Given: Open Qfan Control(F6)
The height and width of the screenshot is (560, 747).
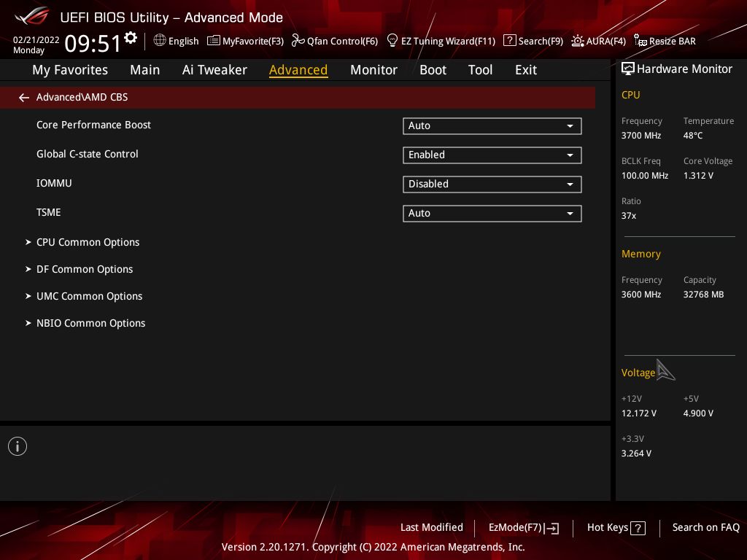Looking at the screenshot, I should click(335, 41).
